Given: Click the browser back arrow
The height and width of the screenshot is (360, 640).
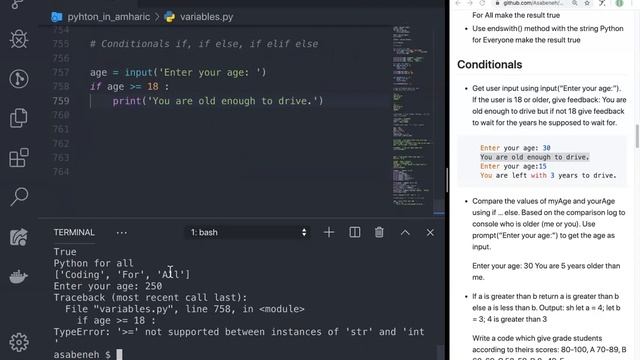Looking at the screenshot, I should pos(458,3).
